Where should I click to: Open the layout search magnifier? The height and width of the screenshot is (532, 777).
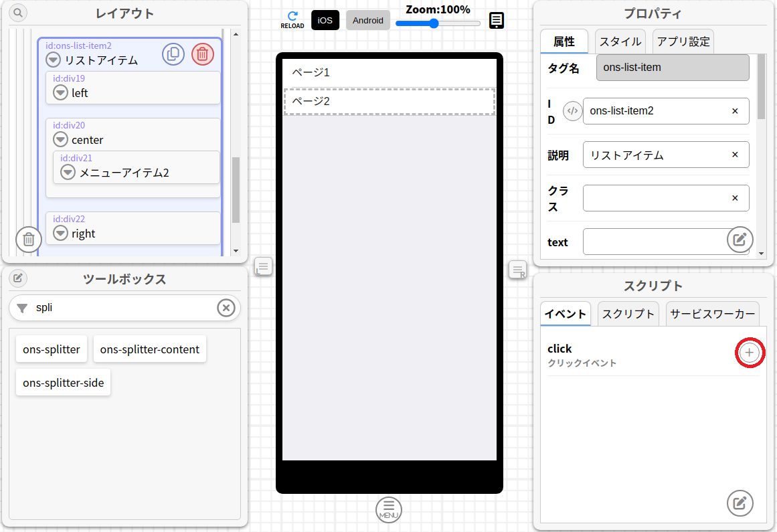(18, 13)
